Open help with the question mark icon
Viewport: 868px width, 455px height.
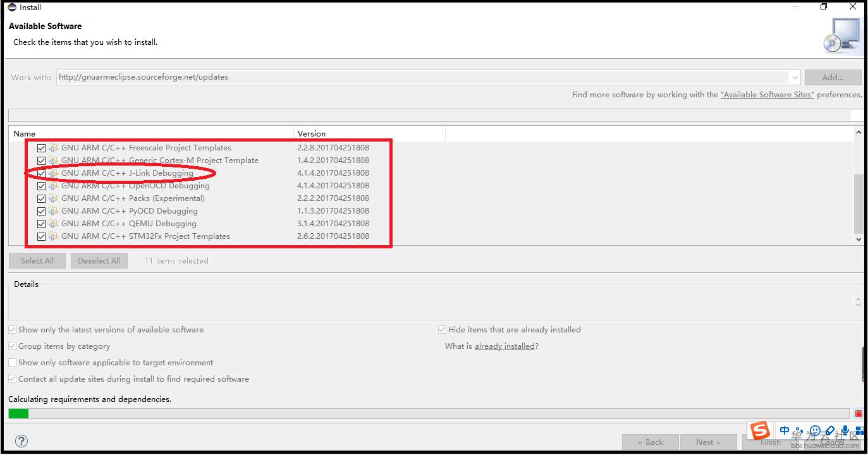click(21, 441)
